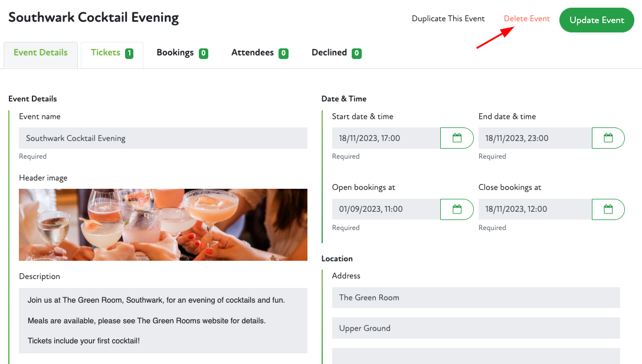Click the Open bookings at field
642x364 pixels.
coord(386,209)
